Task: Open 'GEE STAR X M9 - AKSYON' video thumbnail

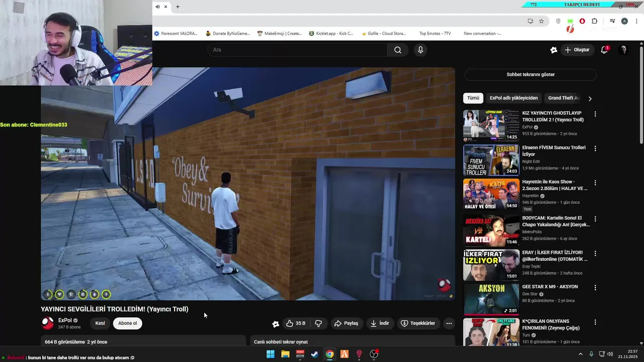Action: point(491,299)
